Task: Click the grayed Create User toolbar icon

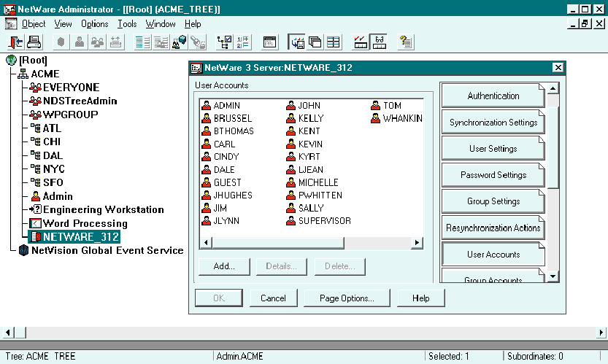Action: (x=79, y=42)
